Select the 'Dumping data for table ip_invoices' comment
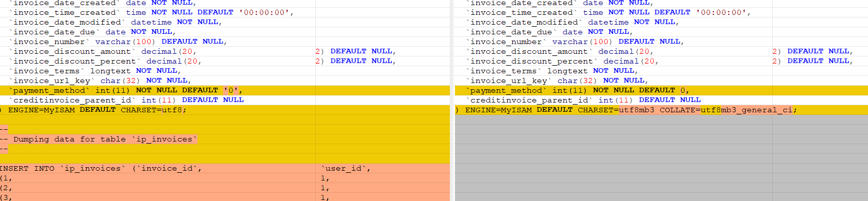The width and height of the screenshot is (868, 201). pyautogui.click(x=105, y=139)
